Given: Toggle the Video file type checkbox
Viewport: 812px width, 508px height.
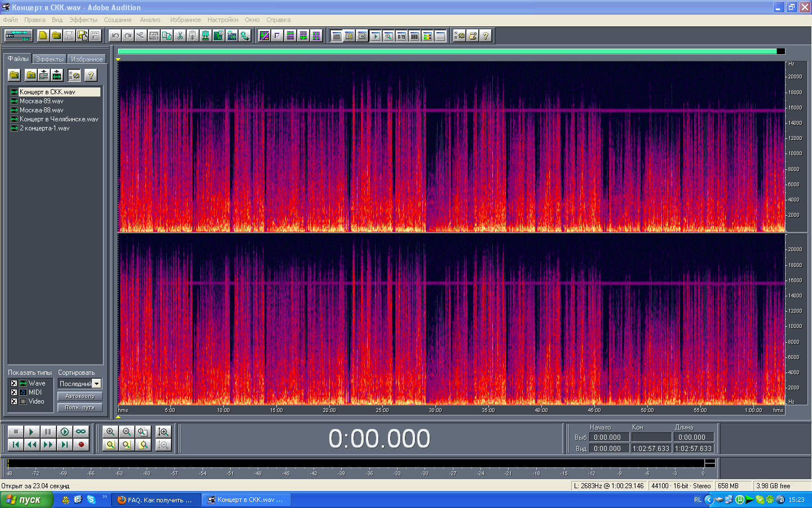Looking at the screenshot, I should click(14, 401).
